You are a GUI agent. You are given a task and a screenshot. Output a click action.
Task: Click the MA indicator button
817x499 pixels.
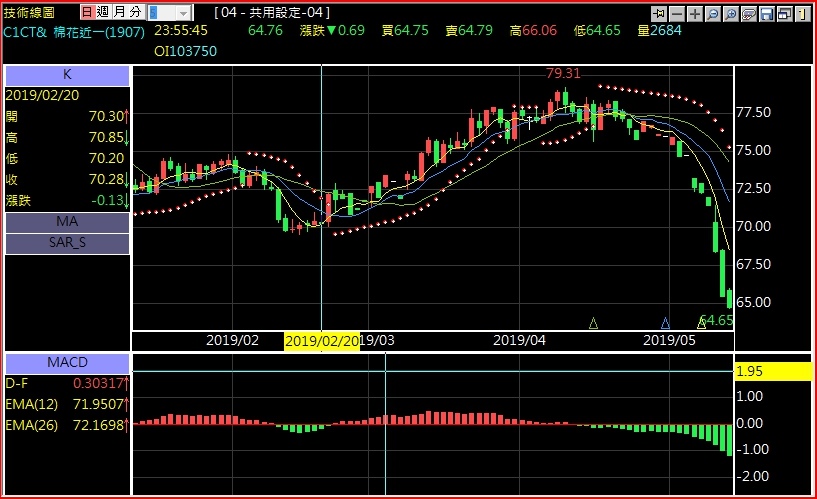(x=67, y=222)
